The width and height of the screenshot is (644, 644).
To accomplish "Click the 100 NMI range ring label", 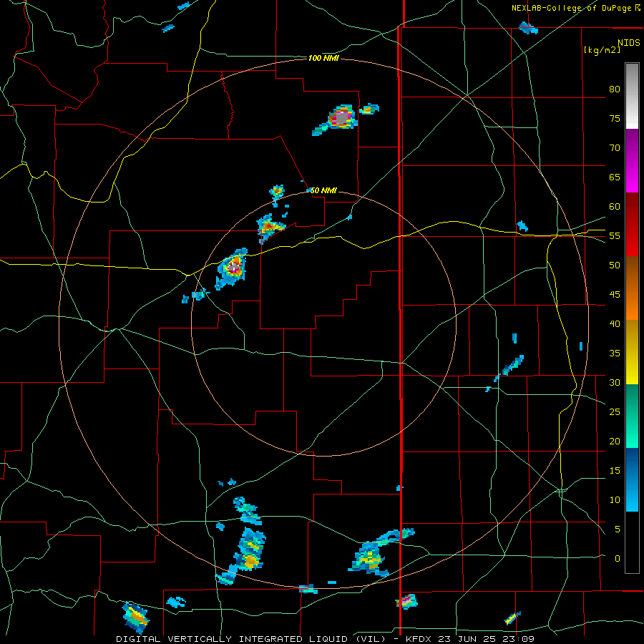I will pyautogui.click(x=323, y=59).
